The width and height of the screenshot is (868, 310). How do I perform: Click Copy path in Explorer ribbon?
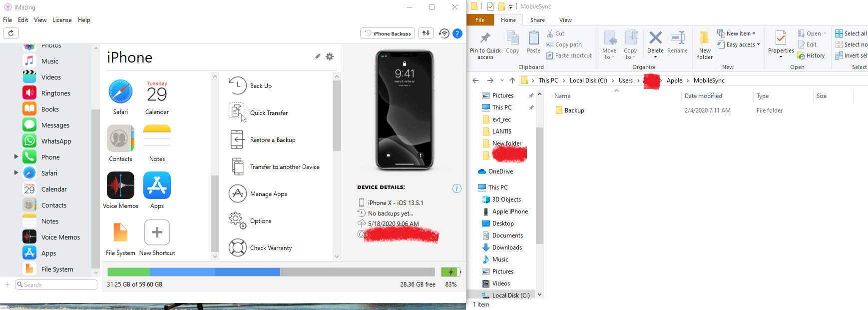pos(564,44)
